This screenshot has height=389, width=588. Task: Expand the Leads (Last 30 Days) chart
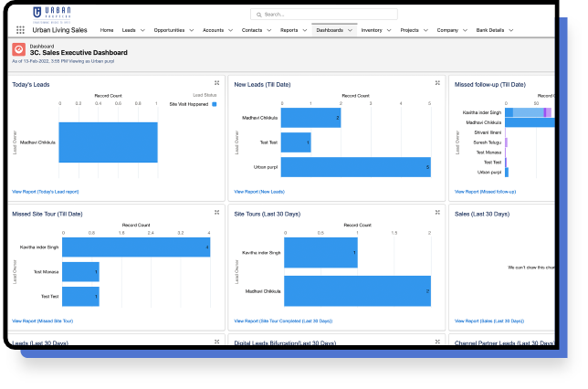(216, 342)
